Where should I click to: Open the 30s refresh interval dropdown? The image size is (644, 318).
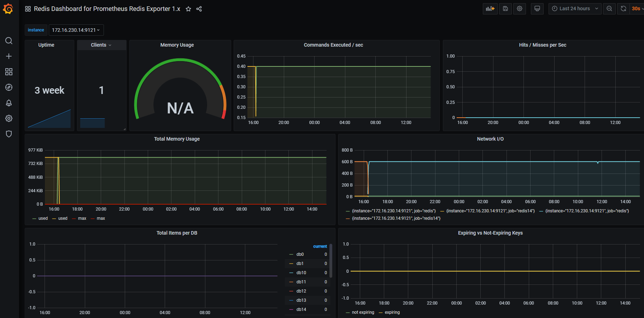pos(637,9)
